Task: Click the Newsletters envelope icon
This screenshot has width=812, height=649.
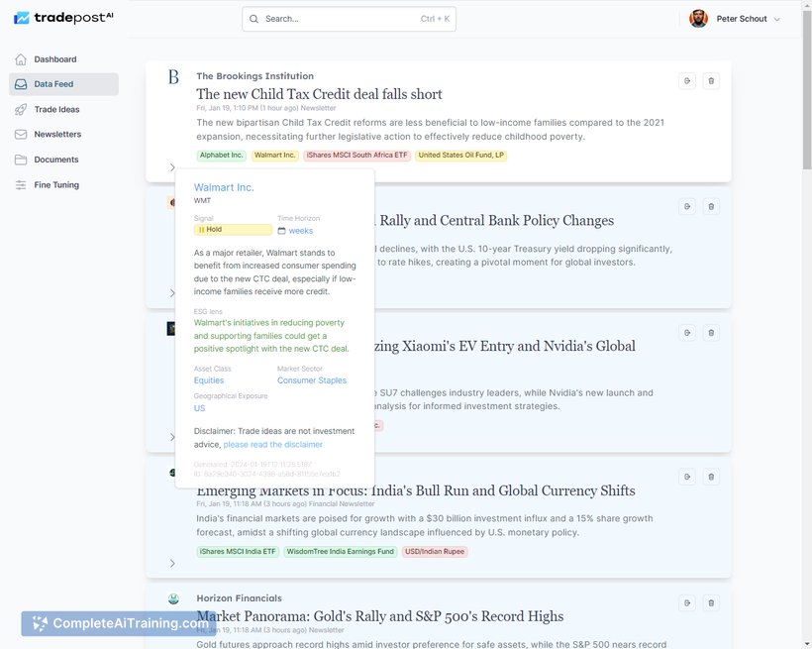Action: tap(21, 134)
